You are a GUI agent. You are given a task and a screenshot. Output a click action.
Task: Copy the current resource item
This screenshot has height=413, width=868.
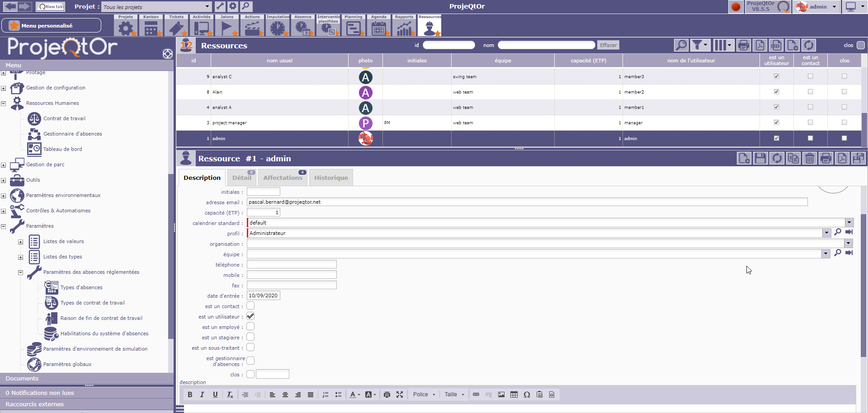pos(793,159)
